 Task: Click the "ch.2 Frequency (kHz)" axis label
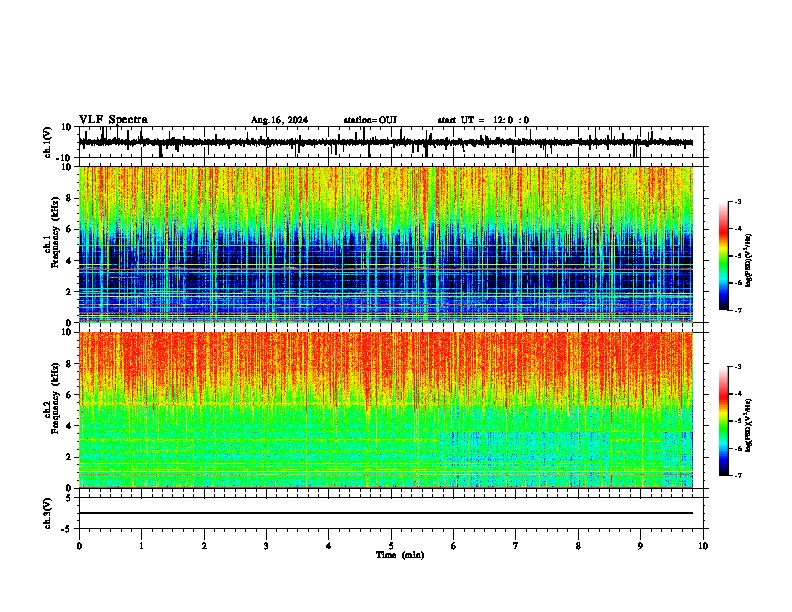coord(51,399)
